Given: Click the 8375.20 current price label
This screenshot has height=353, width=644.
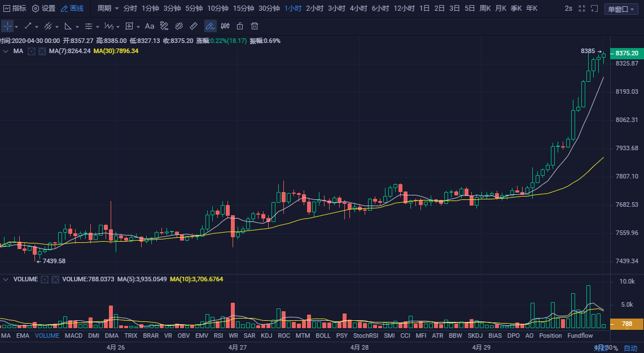Looking at the screenshot, I should coord(627,54).
